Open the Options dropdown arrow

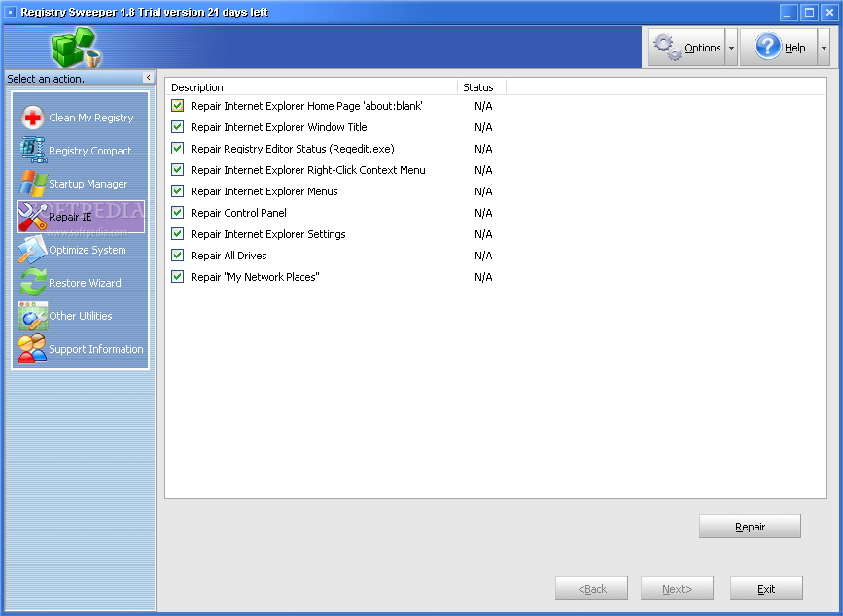[x=731, y=48]
